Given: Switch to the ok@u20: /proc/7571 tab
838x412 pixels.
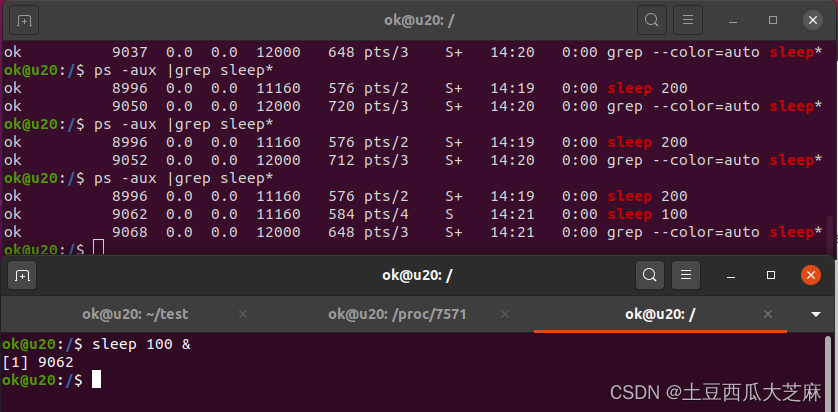Looking at the screenshot, I should coord(397,314).
